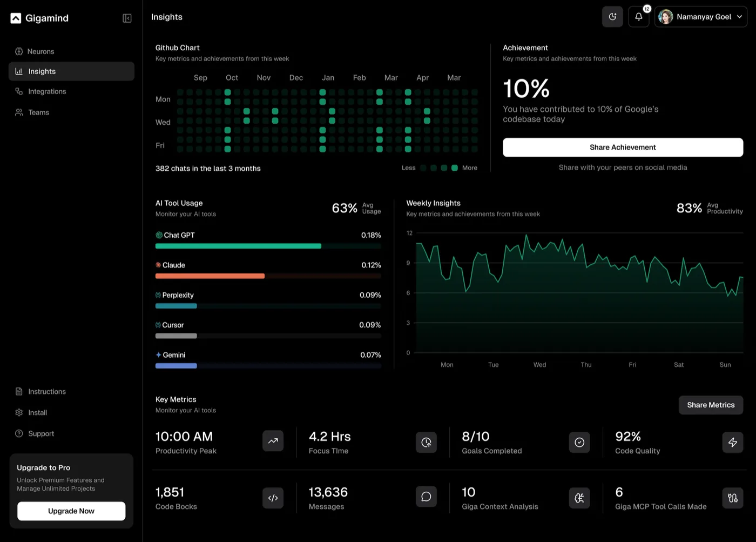756x542 pixels.
Task: Click the Productivity Peak trend arrow icon
Action: point(273,441)
